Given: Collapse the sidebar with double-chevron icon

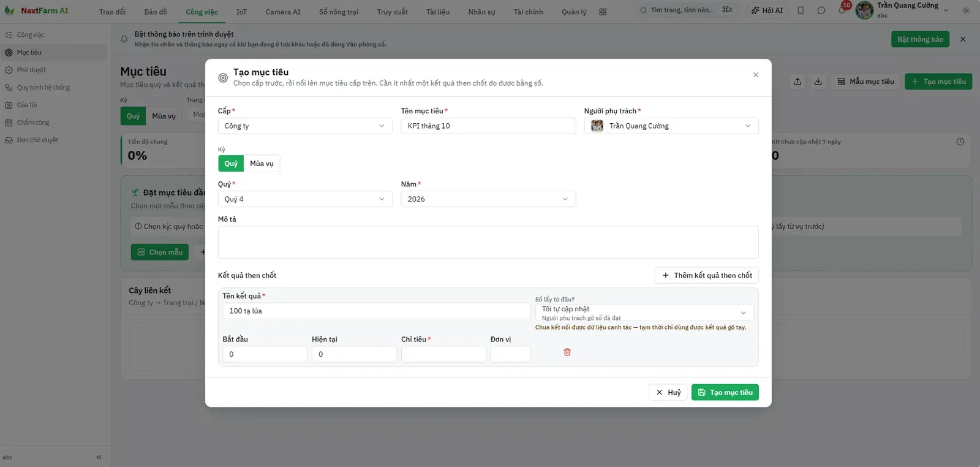Looking at the screenshot, I should 99,457.
